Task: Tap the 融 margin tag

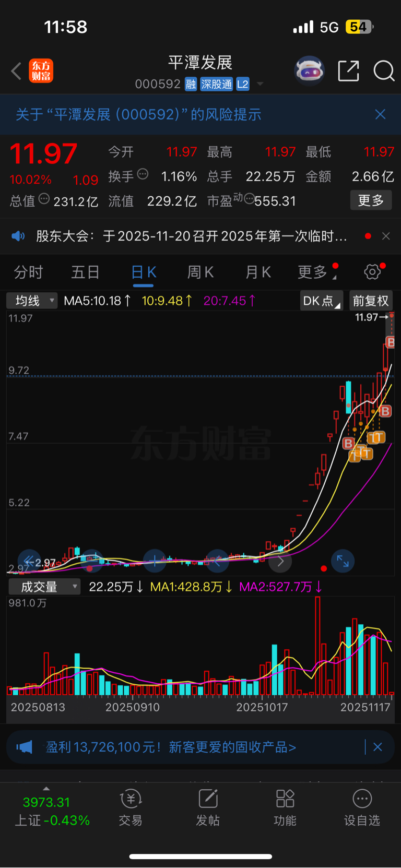Action: tap(191, 84)
